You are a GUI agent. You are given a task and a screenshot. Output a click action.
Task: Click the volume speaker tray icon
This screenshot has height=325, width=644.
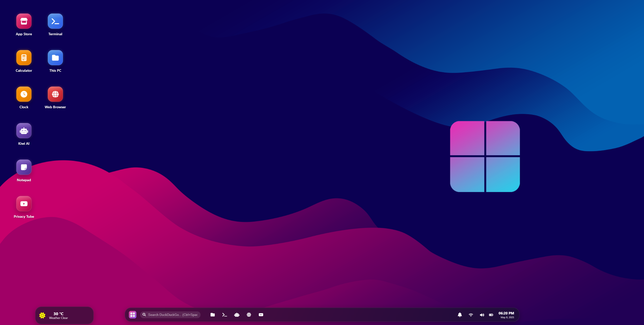point(482,315)
